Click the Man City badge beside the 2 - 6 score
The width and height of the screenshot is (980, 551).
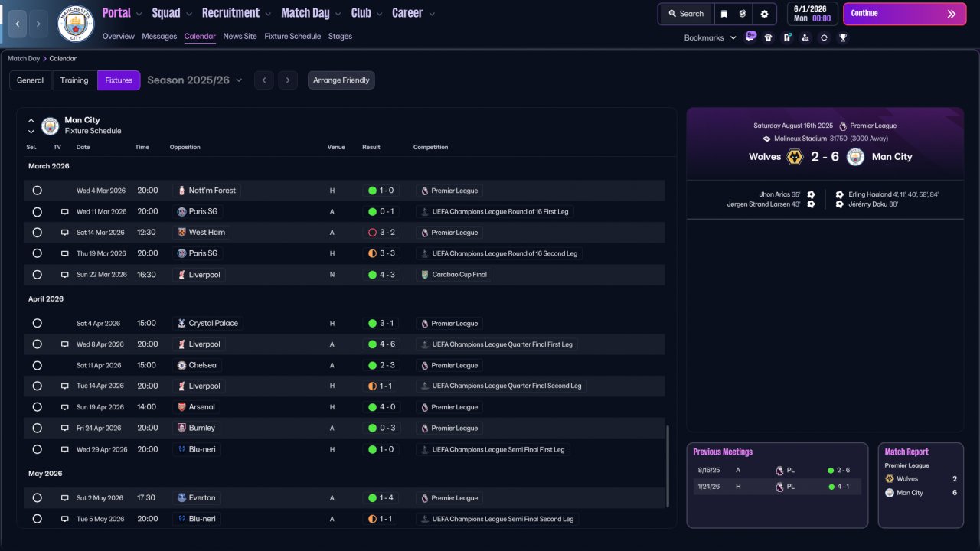855,157
